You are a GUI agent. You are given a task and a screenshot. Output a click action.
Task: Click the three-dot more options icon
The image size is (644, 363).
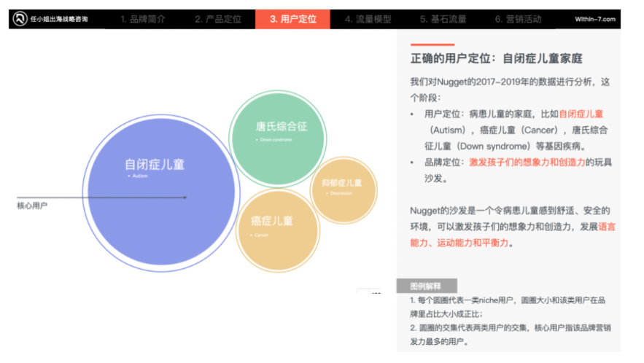375,293
